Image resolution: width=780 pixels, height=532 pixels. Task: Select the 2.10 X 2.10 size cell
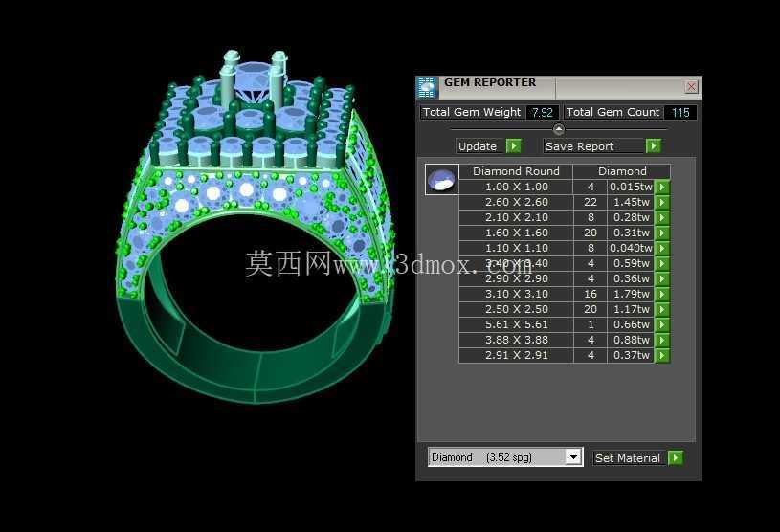517,218
